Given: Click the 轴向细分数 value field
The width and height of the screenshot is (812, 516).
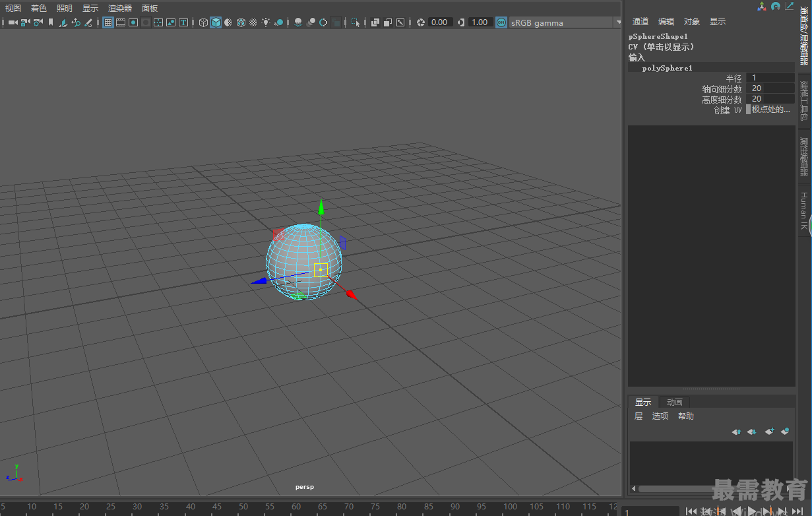Looking at the screenshot, I should click(770, 88).
